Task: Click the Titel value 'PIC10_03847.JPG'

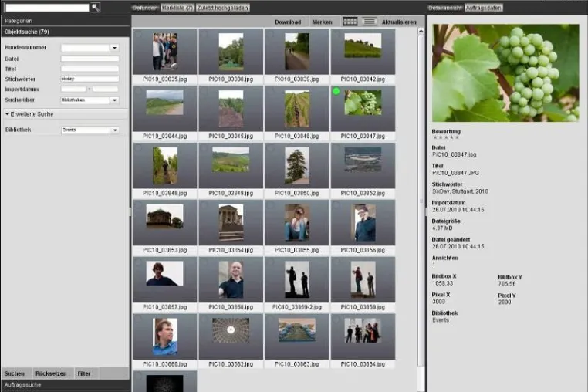Action: click(x=455, y=173)
